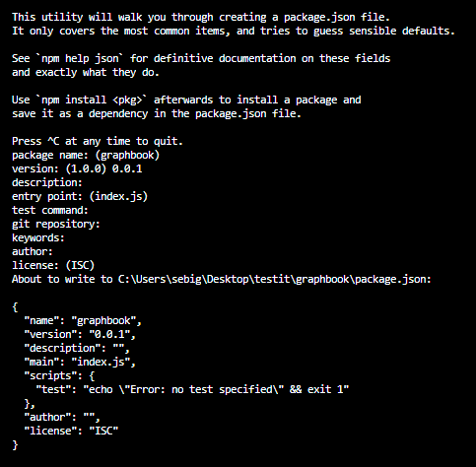The width and height of the screenshot is (476, 467).
Task: Click the "version": "0.0.1" JSON line
Action: click(x=80, y=334)
